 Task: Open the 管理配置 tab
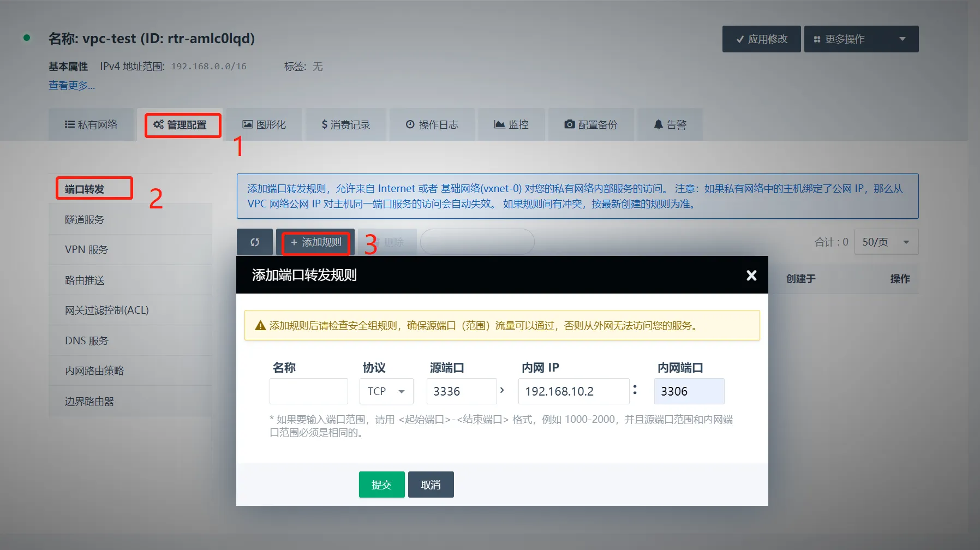181,125
